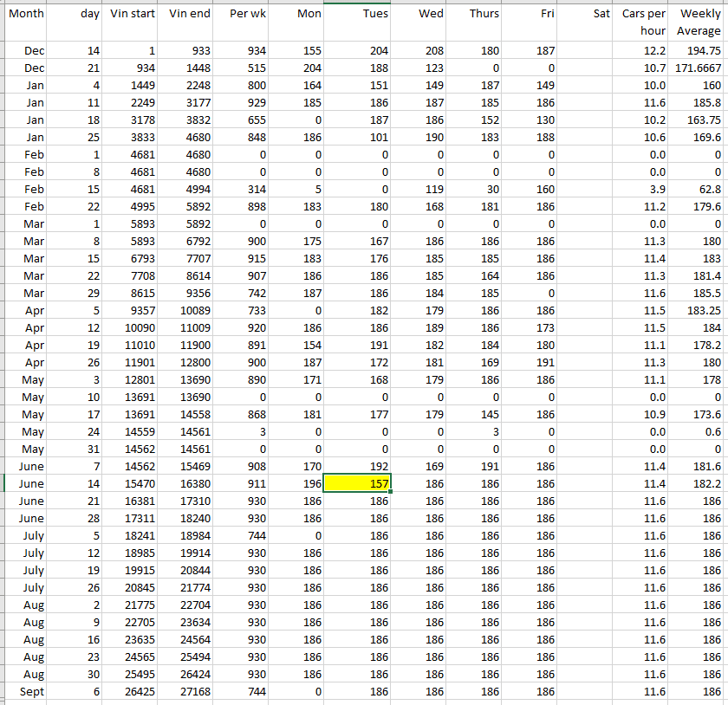Click the "Weekly Average" header cell
This screenshot has height=705, width=728.
tap(699, 23)
